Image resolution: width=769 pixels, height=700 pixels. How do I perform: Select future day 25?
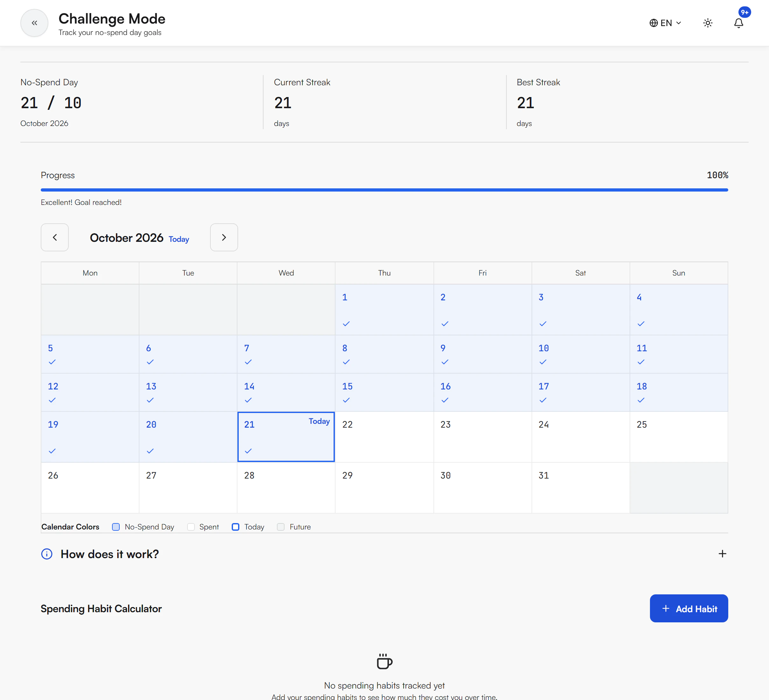click(x=679, y=437)
